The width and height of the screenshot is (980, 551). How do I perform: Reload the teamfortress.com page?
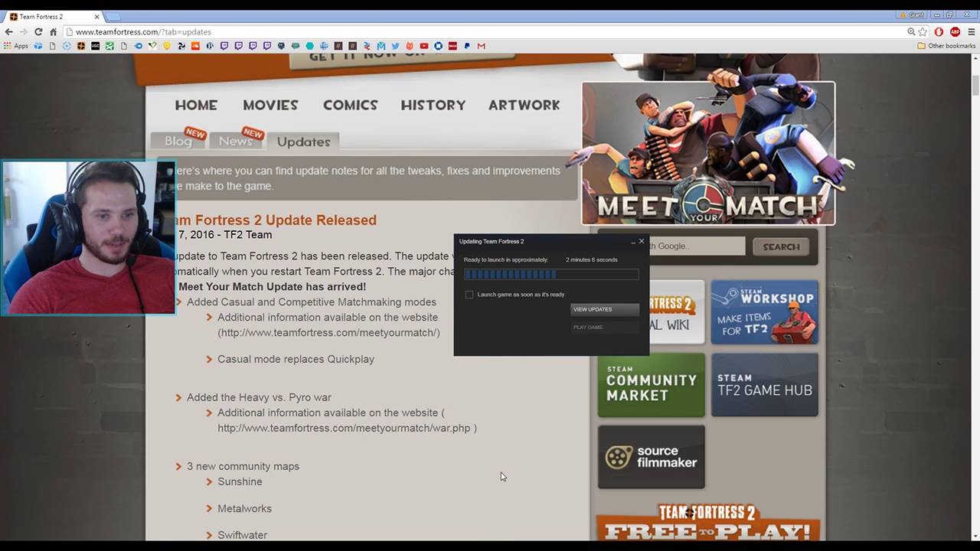(38, 31)
